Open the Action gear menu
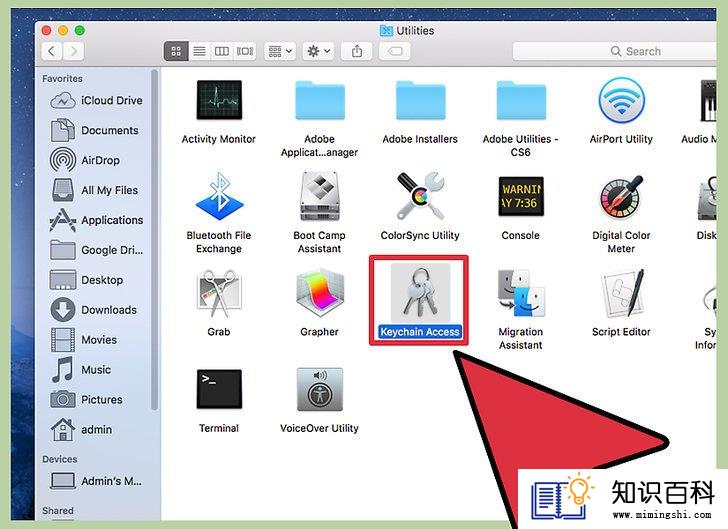This screenshot has height=529, width=728. [318, 51]
